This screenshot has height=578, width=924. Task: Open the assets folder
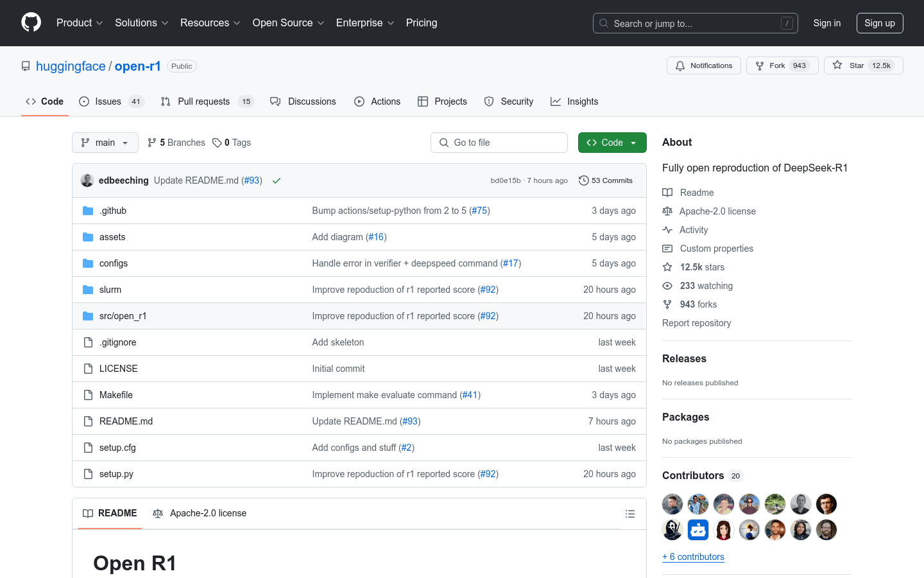pos(112,237)
